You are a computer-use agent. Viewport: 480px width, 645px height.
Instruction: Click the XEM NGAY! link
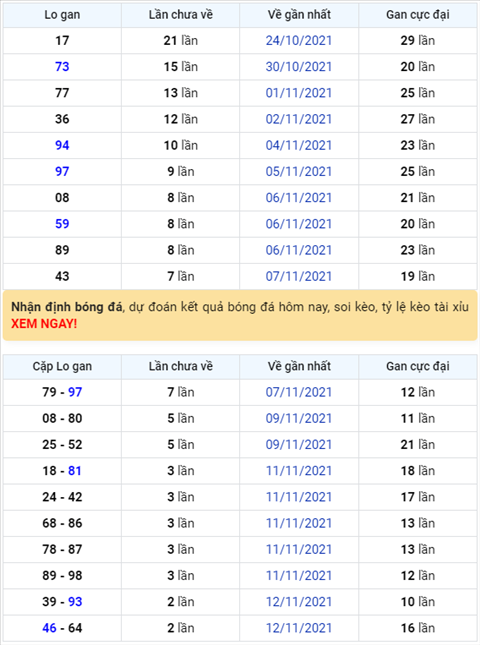[x=44, y=324]
